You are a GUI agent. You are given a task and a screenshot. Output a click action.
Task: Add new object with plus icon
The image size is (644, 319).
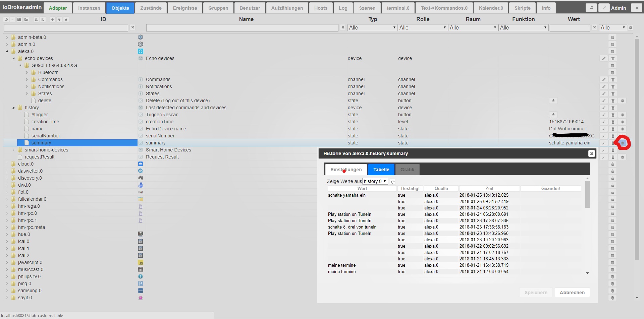tap(52, 20)
